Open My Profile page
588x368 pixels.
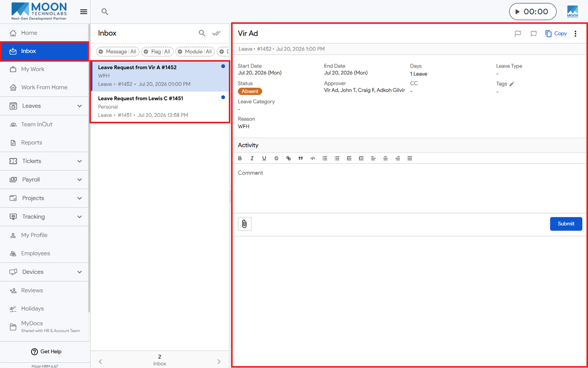pyautogui.click(x=44, y=235)
